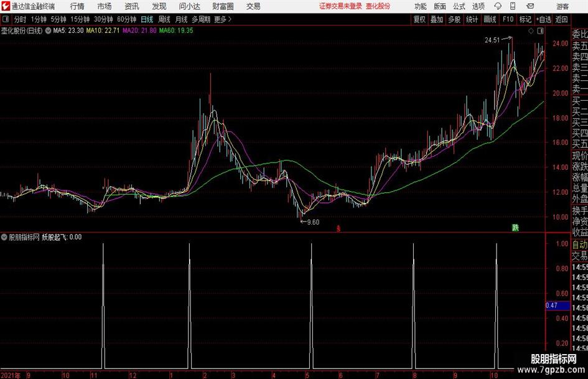The width and height of the screenshot is (588, 379).
Task: Switch to 15分钟 period
Action: [80, 19]
